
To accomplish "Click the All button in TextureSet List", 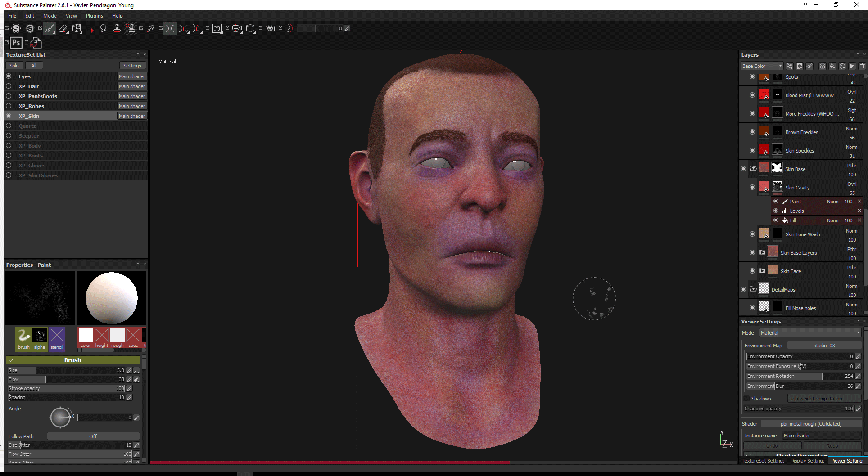I will pos(34,66).
